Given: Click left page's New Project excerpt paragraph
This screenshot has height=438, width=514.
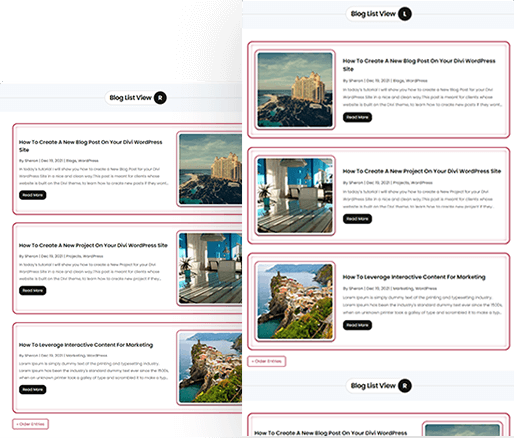Looking at the screenshot, I should [x=90, y=272].
